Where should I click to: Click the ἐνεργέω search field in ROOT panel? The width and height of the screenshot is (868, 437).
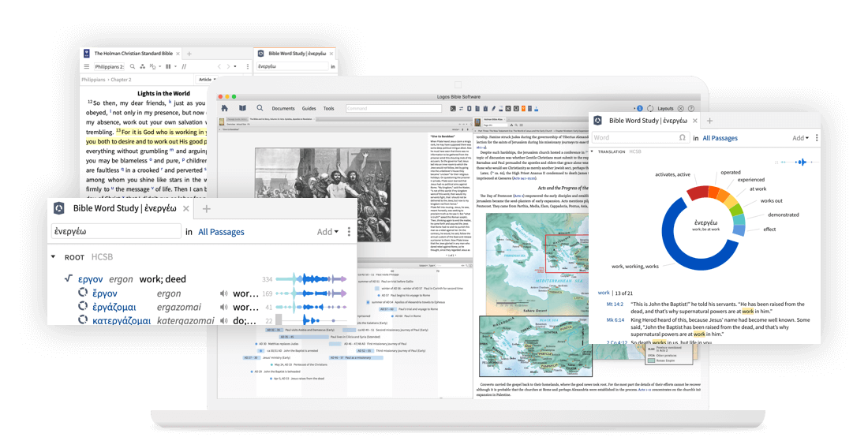coord(116,231)
